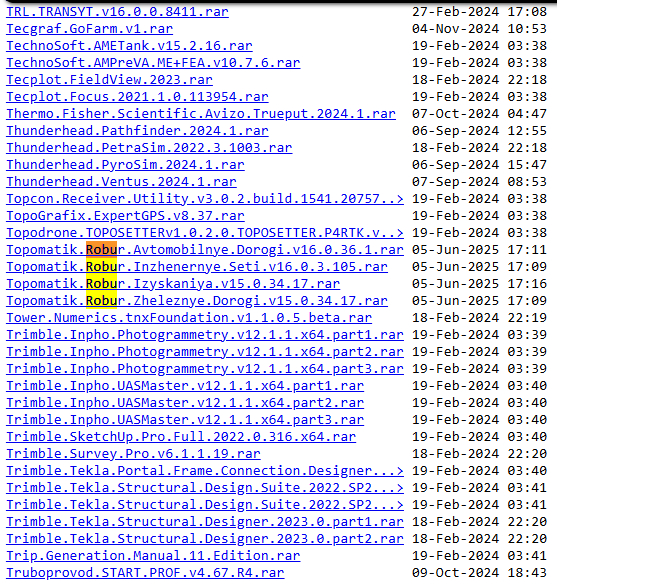
Task: Open Topomatik.Robur.Avtomobilnye.Dorogi.v16.0.36.1.rar
Action: pos(204,250)
